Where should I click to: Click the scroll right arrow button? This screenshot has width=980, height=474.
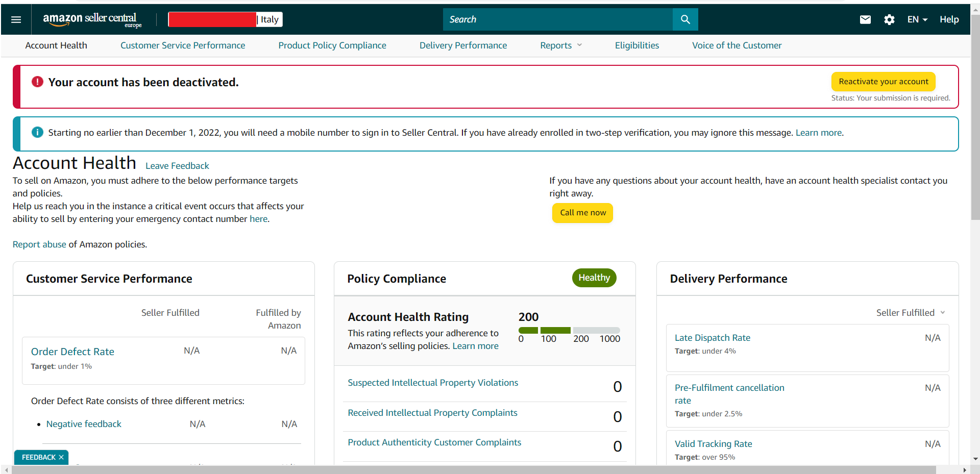[x=964, y=470]
